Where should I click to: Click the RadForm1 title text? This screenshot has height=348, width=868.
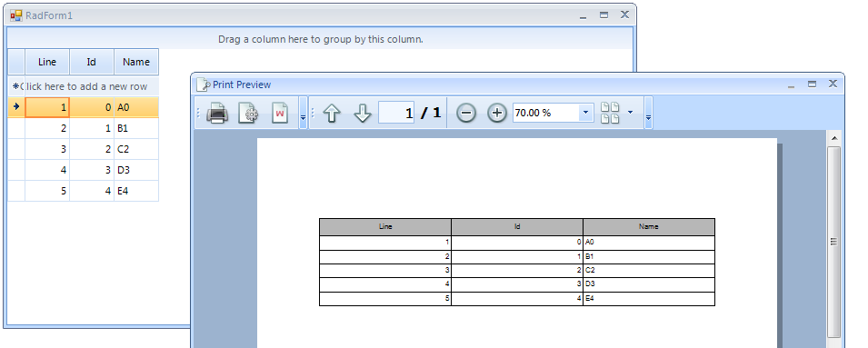pyautogui.click(x=49, y=15)
